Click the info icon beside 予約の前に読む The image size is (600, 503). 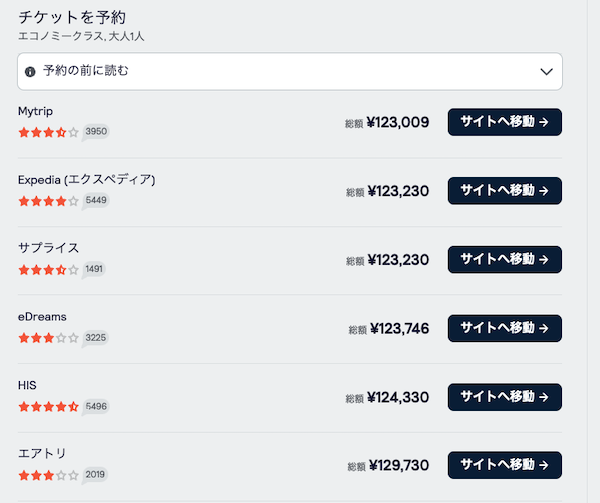point(30,72)
